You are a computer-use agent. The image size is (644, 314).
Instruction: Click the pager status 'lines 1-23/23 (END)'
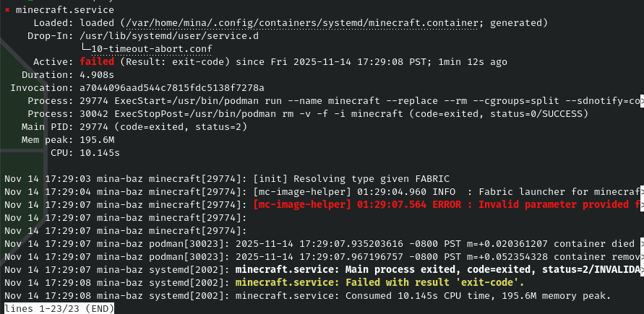58,308
